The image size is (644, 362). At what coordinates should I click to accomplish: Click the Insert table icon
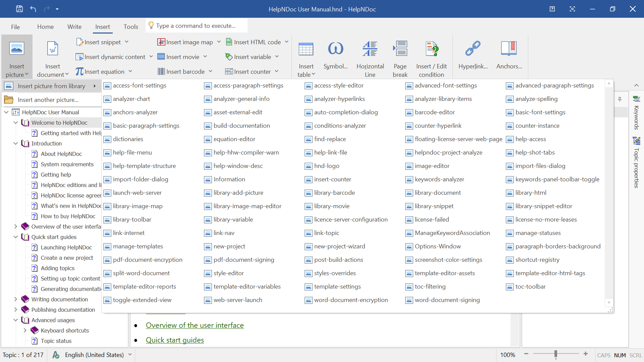[306, 49]
